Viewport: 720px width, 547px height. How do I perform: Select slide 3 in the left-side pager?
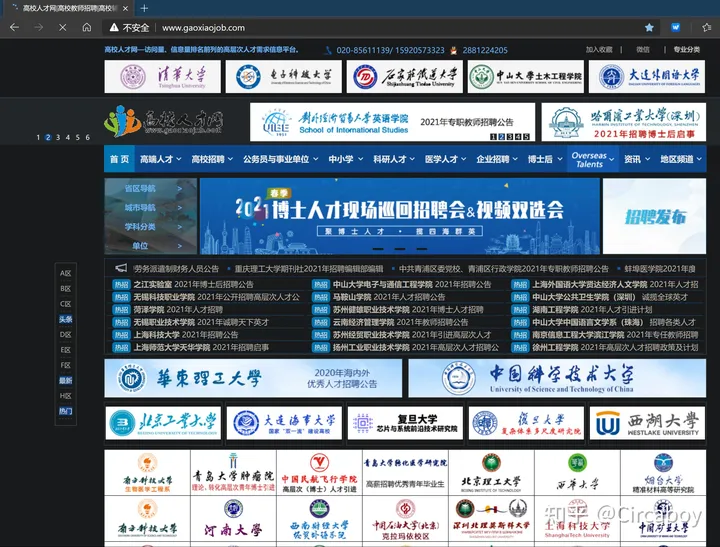click(58, 137)
